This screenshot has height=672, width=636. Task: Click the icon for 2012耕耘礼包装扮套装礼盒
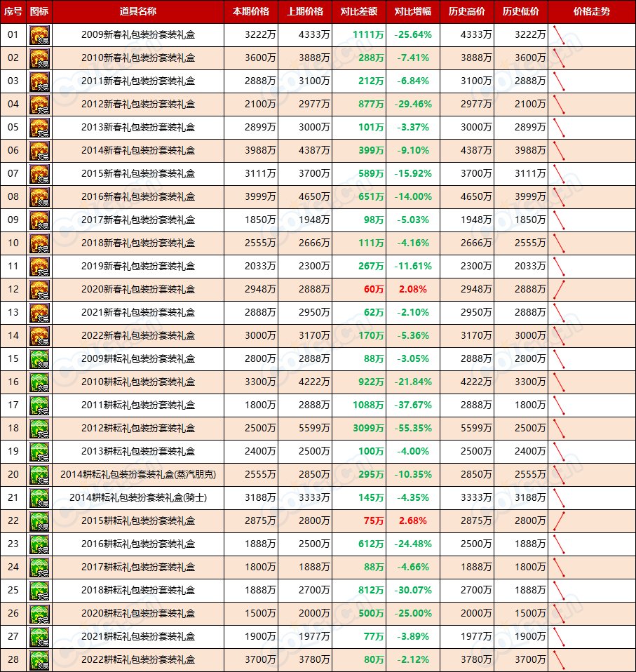[x=39, y=429]
